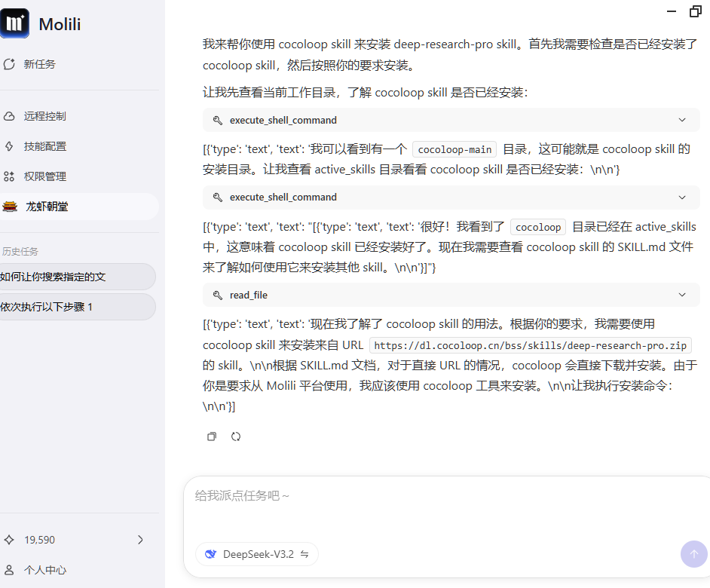
Task: Click the DeepSeek model icon in input bar
Action: point(210,553)
